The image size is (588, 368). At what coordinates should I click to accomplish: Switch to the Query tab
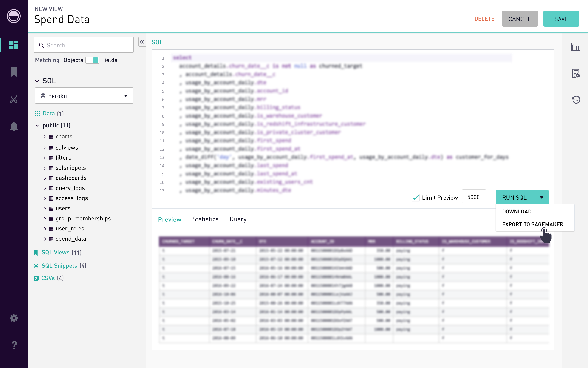tap(238, 219)
